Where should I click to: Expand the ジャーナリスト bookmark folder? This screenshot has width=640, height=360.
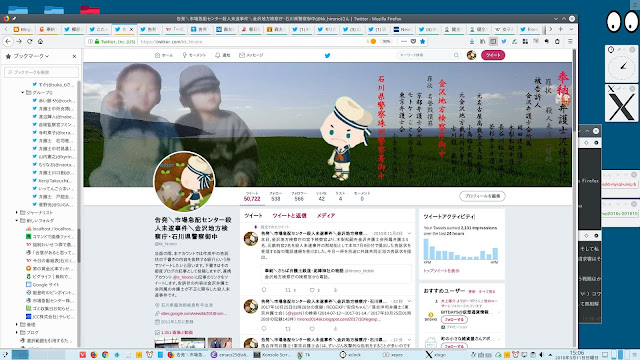[x=17, y=213]
